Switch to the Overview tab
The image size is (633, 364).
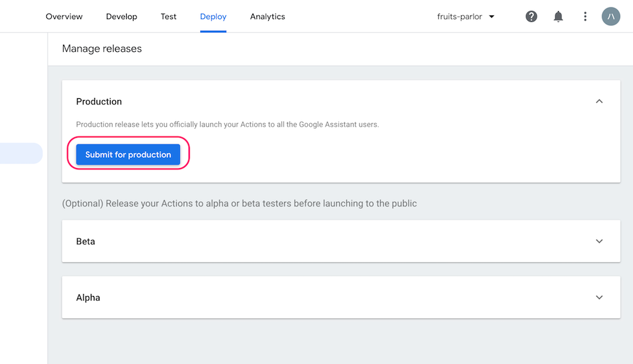64,17
